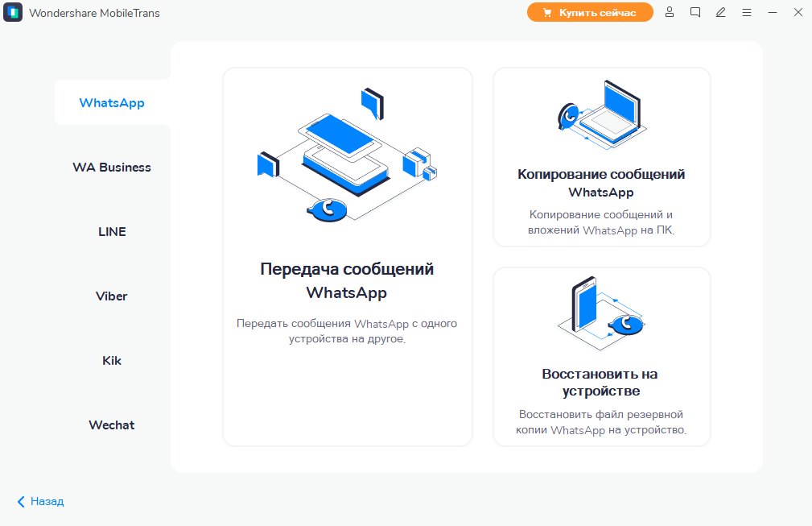Screen dimensions: 812x526
Task: Click the Назад back chevron arrow
Action: pyautogui.click(x=21, y=501)
